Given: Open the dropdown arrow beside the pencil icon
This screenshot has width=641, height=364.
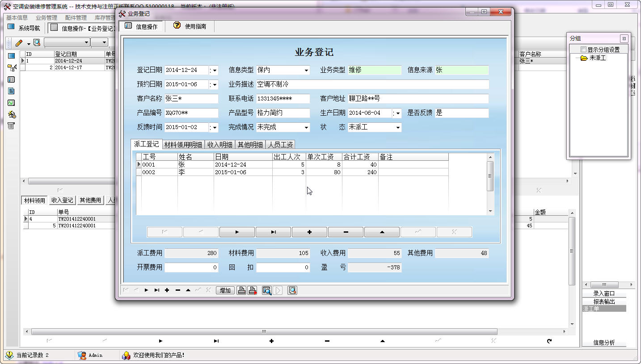Looking at the screenshot, I should coord(29,43).
